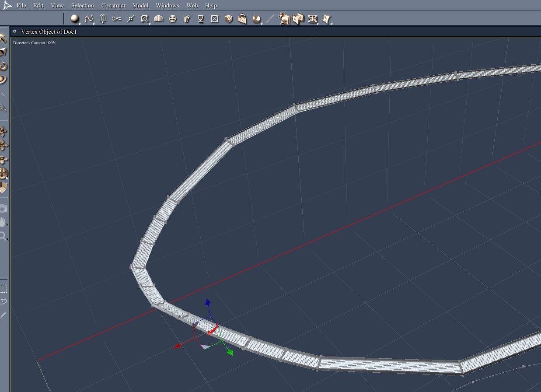Open the Selection menu
The width and height of the screenshot is (541, 392).
83,5
